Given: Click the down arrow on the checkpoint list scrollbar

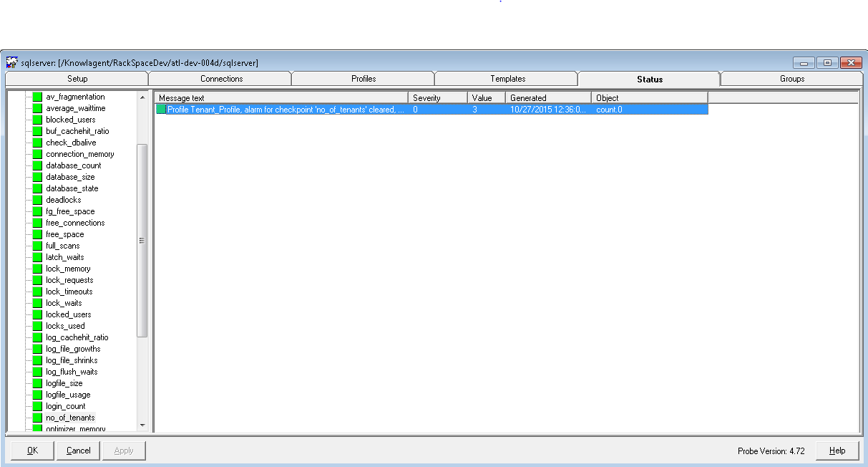Looking at the screenshot, I should click(x=144, y=424).
